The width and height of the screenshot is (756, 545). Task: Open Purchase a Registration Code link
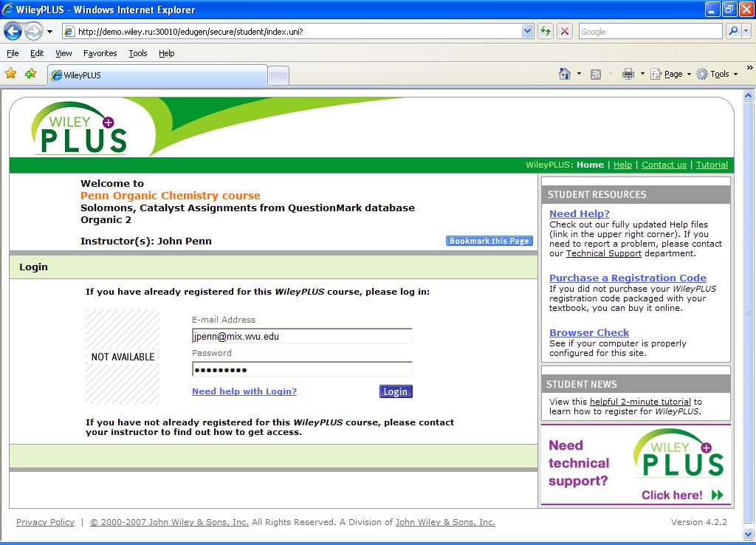[628, 278]
